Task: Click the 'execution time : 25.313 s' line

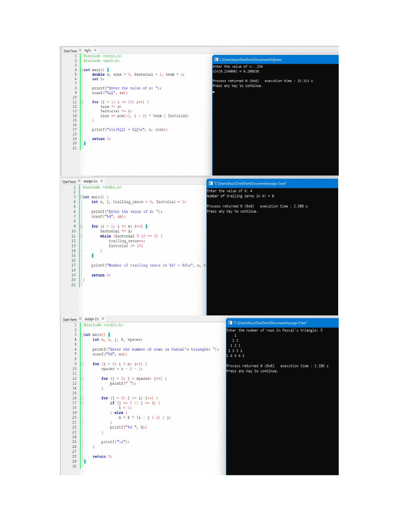Action: tap(288, 81)
